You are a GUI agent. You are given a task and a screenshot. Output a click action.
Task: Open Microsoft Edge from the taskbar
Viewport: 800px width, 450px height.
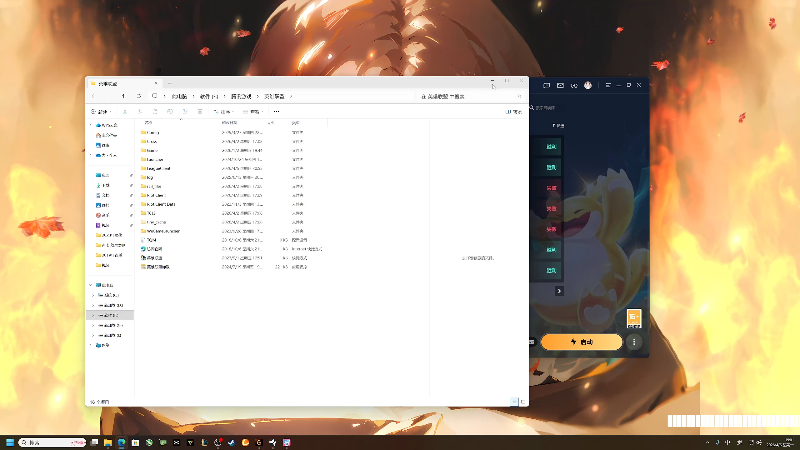pos(121,442)
